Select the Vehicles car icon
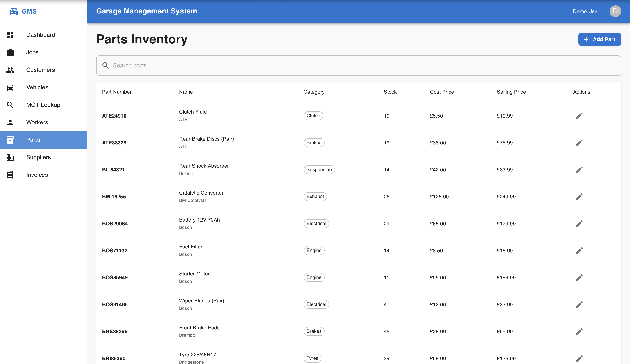This screenshot has width=630, height=364. (10, 87)
